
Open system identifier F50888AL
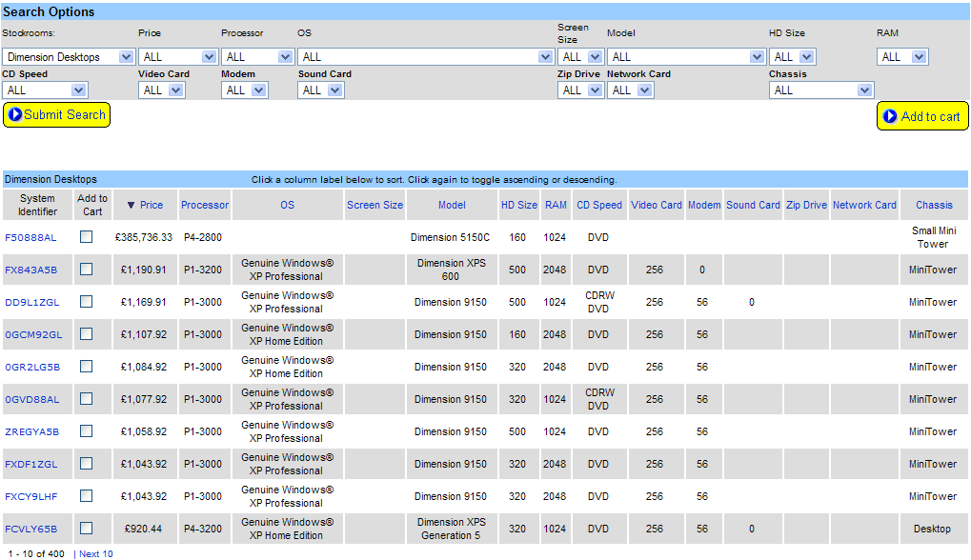point(30,237)
